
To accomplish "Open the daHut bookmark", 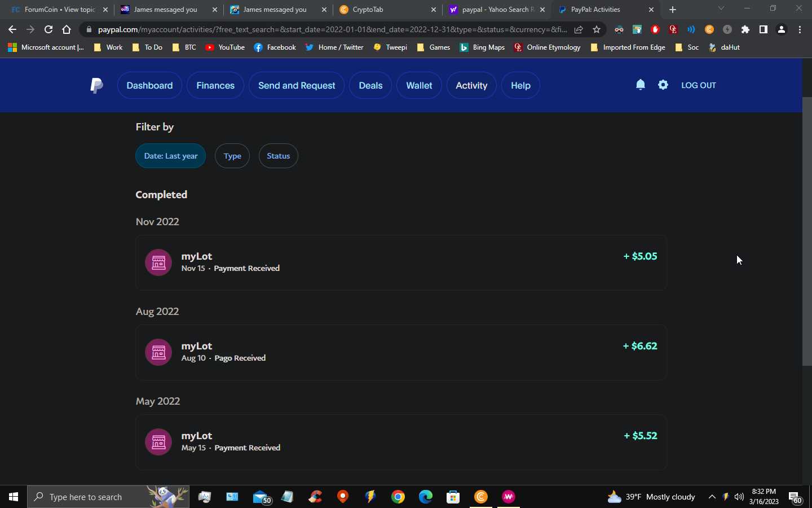I will pos(724,47).
